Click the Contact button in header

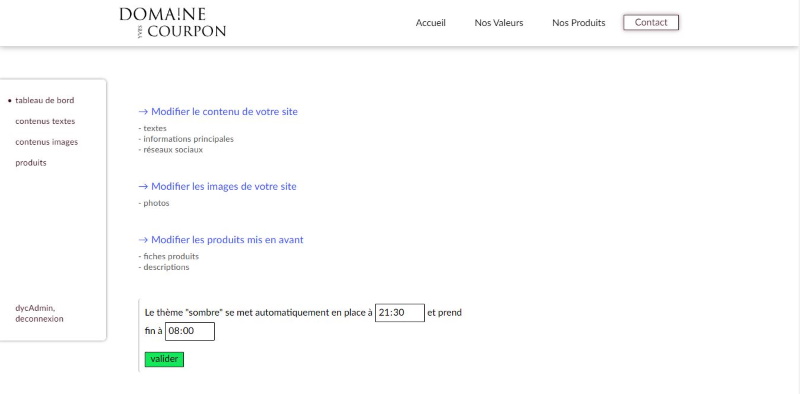[651, 22]
